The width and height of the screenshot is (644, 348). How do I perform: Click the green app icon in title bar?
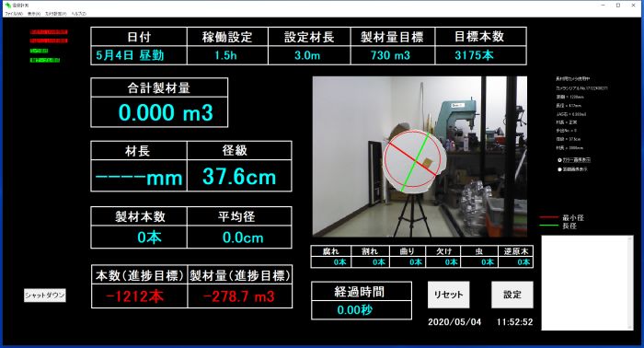click(7, 6)
